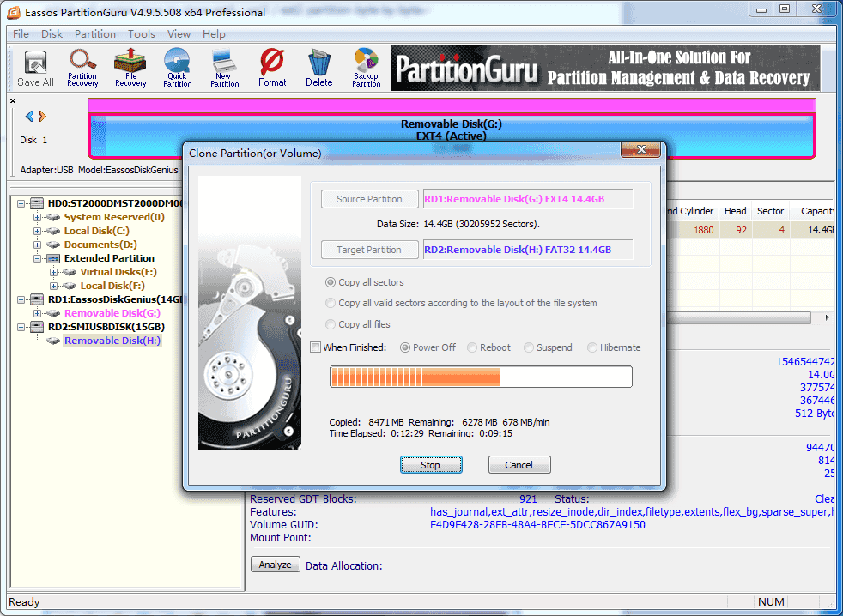Click the Documents(D:) partition icon
The height and width of the screenshot is (616, 843).
tap(52, 245)
